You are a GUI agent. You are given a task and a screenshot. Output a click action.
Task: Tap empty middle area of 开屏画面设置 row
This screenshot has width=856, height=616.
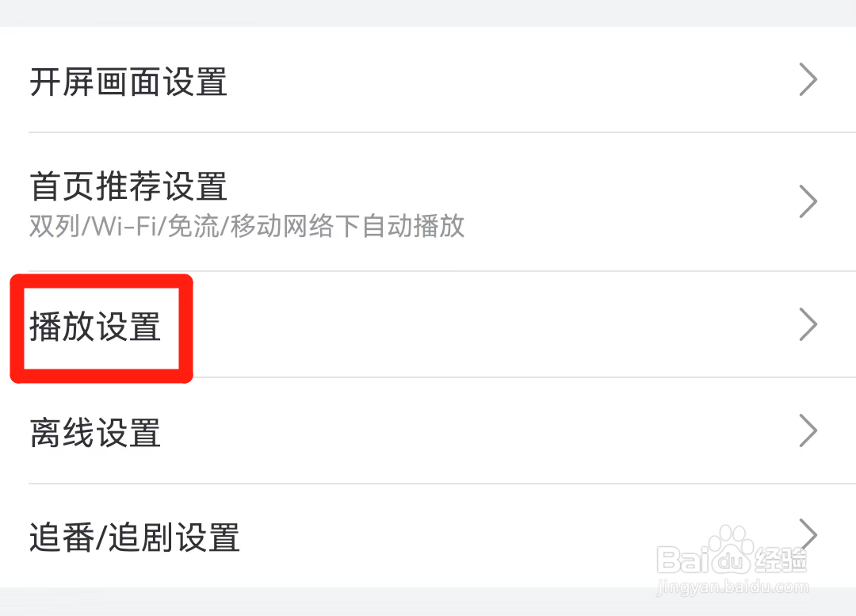click(507, 80)
